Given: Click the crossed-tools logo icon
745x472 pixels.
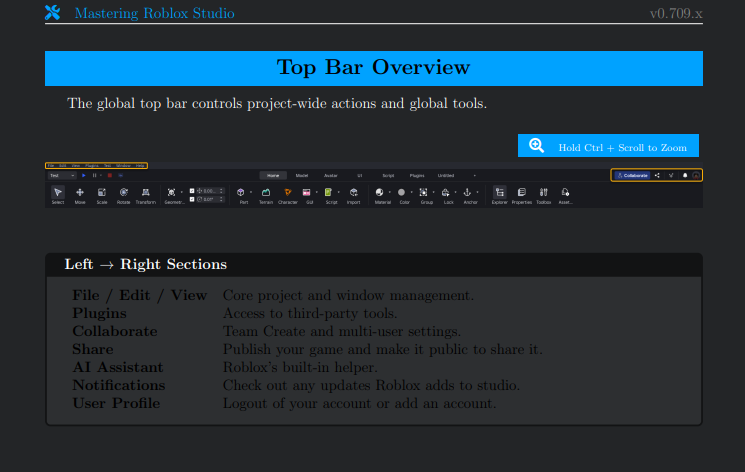Looking at the screenshot, I should point(53,12).
